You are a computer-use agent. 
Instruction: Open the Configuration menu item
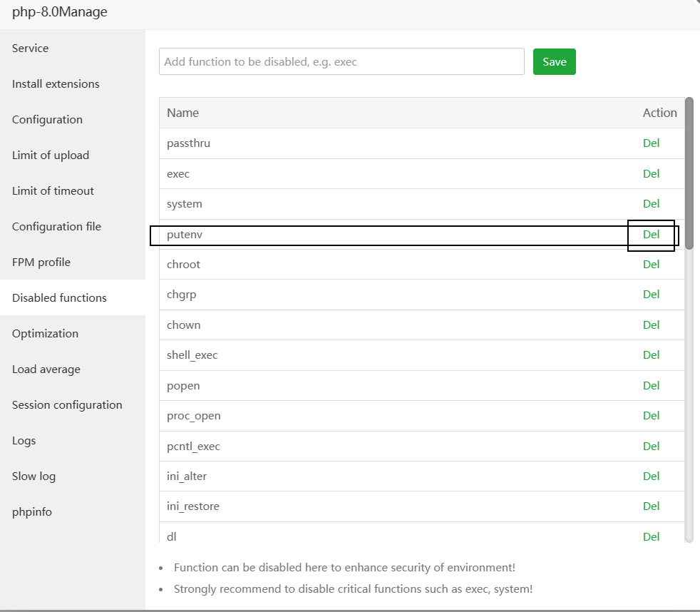coord(47,120)
